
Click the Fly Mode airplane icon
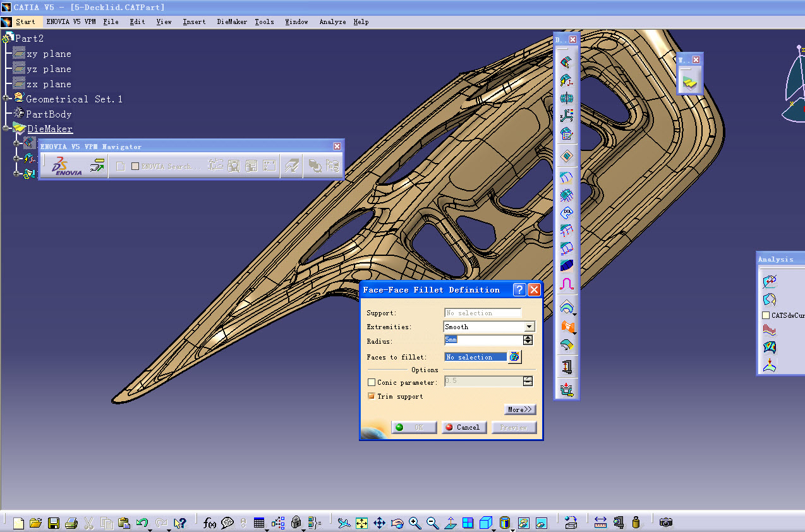[x=343, y=523]
